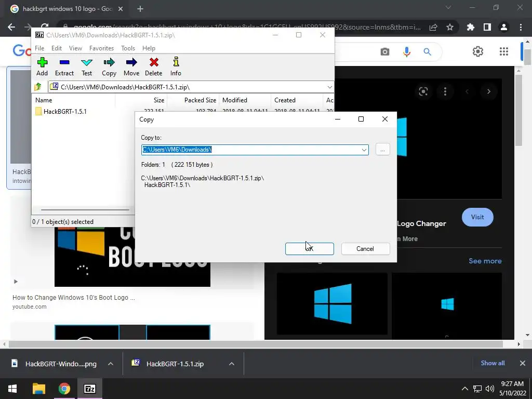Open the three-dot menu on image preview

(445, 91)
